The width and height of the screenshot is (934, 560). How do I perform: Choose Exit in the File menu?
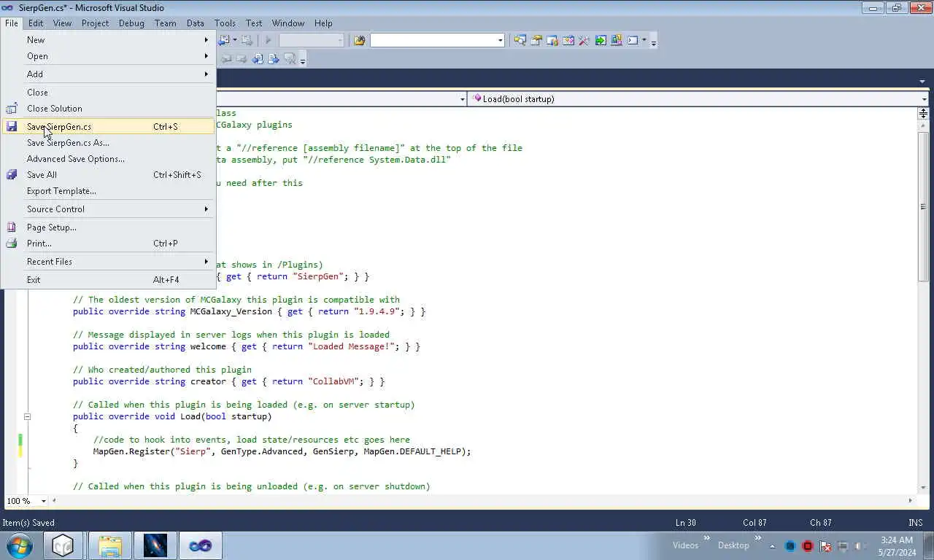pos(109,279)
